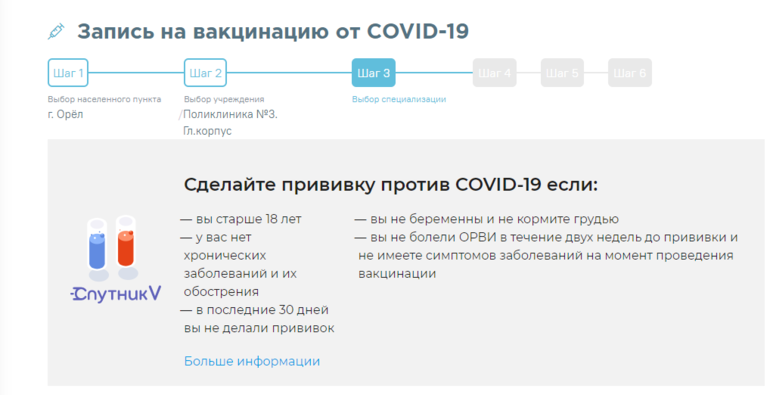Click the Спутник V logo text
Image resolution: width=770 pixels, height=395 pixels.
pos(116,294)
